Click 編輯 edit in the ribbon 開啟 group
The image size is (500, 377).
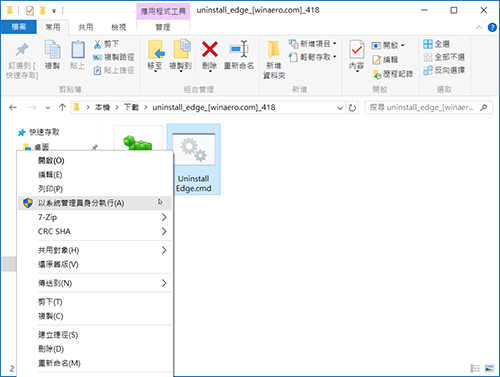pos(385,60)
